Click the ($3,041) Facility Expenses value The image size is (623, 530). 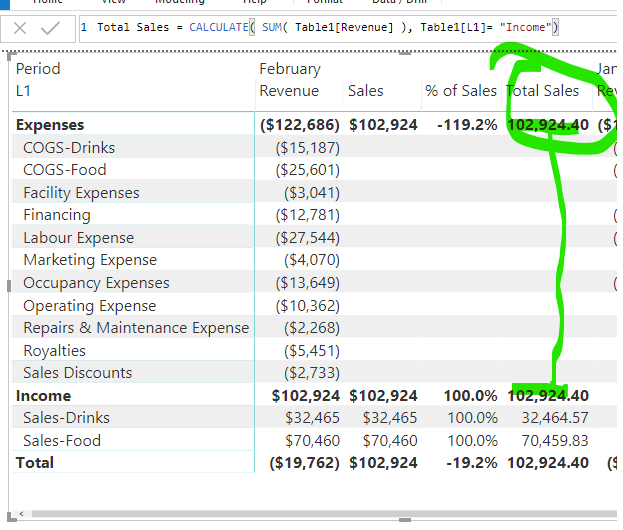coord(312,193)
